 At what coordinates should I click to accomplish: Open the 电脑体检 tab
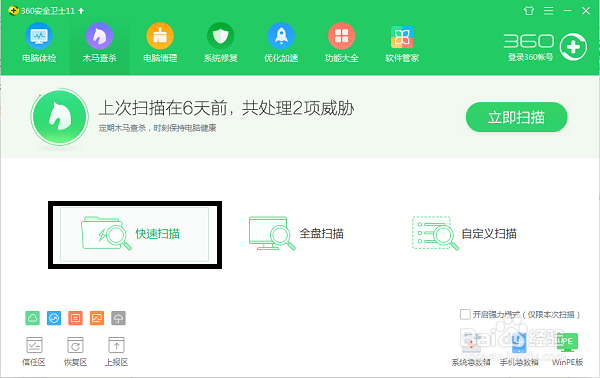pyautogui.click(x=39, y=42)
